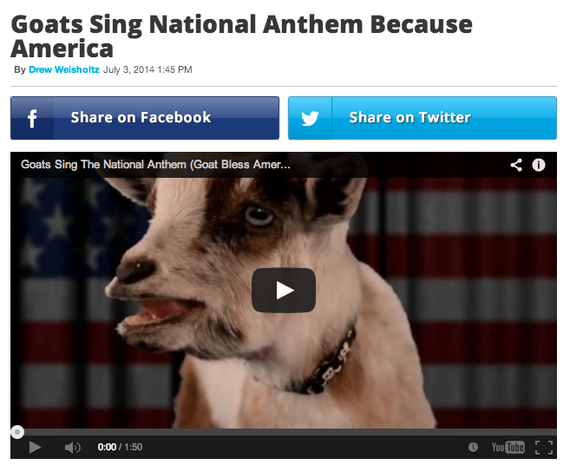
Task: Click the 'Share on Facebook' button text
Action: pos(141,117)
